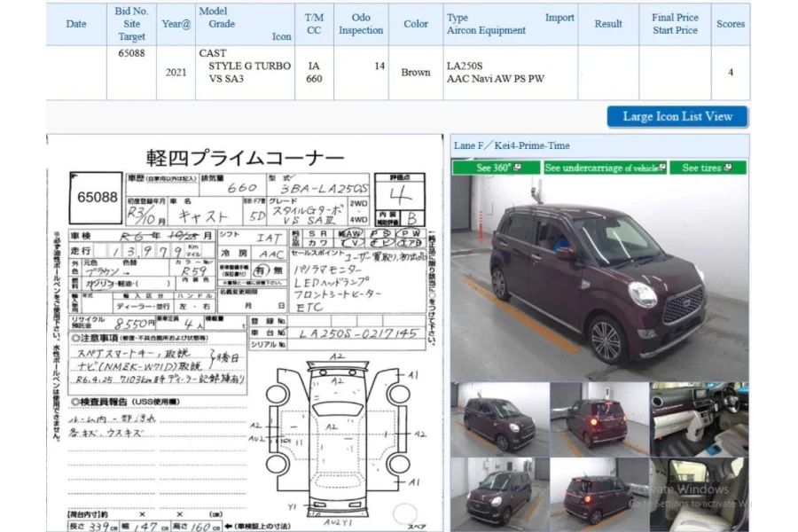The height and width of the screenshot is (532, 798).
Task: Click the Date column header
Action: (75, 24)
